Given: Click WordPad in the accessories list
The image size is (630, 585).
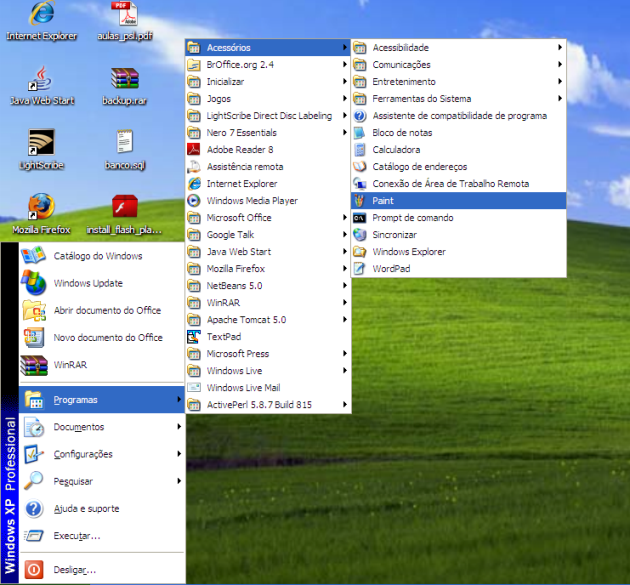Looking at the screenshot, I should coord(391,269).
